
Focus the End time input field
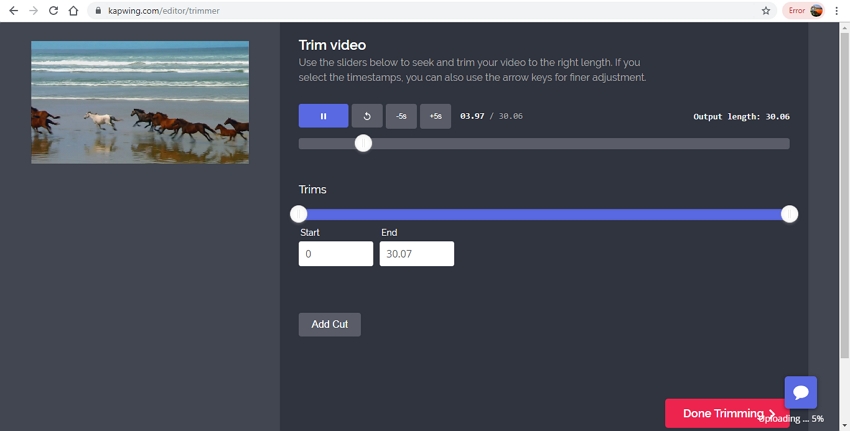coord(416,254)
